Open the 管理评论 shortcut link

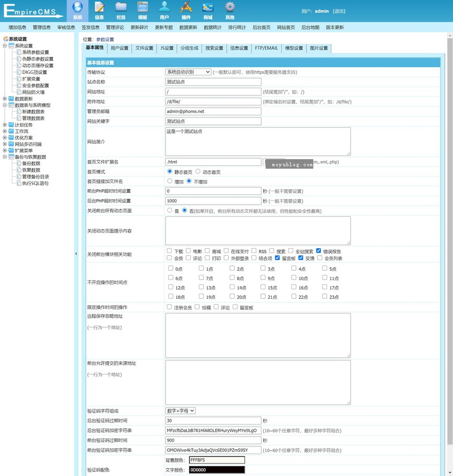coord(115,27)
